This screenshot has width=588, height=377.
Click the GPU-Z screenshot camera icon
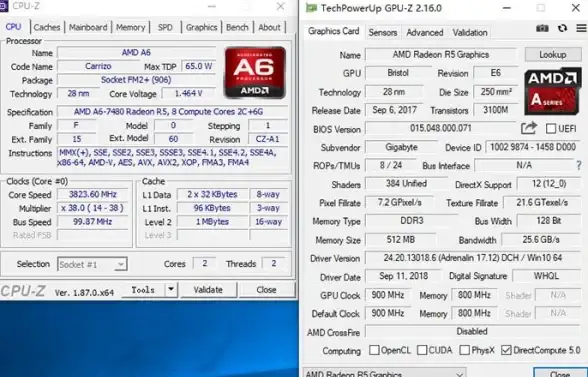coord(542,29)
